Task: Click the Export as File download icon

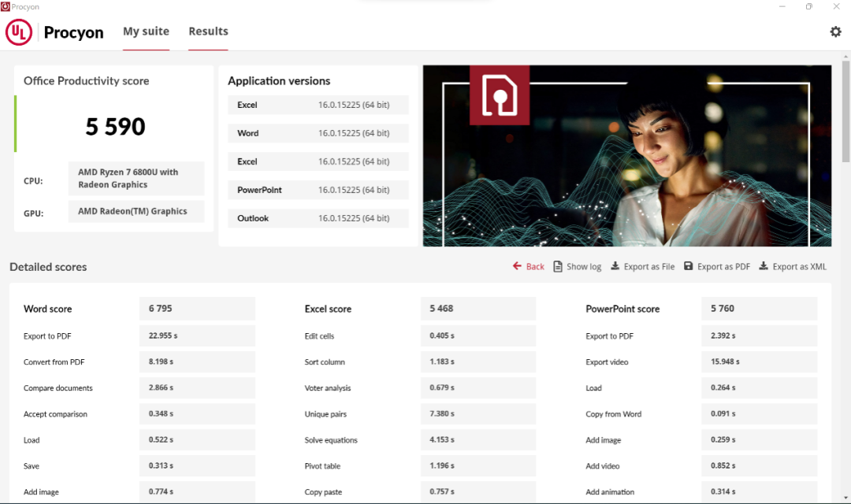Action: (615, 266)
